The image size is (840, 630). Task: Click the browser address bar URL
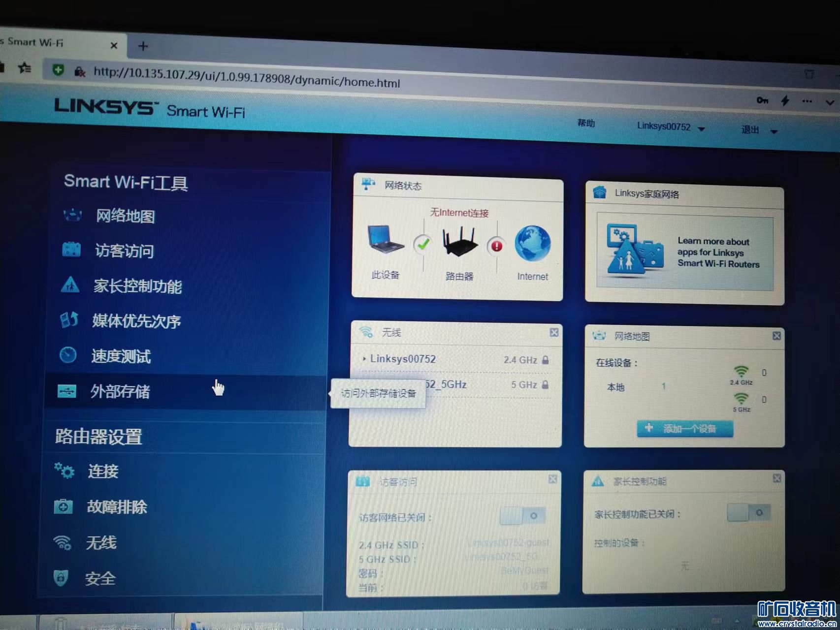[x=246, y=77]
